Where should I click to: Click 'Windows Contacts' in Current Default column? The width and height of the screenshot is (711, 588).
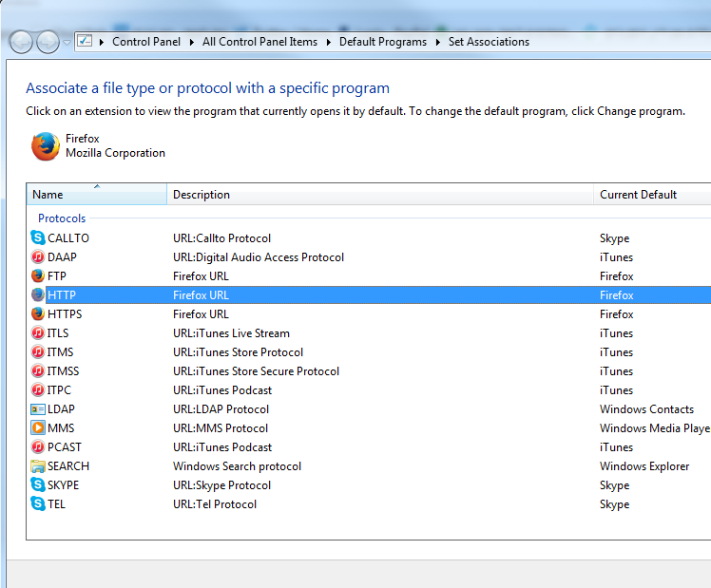pos(646,409)
